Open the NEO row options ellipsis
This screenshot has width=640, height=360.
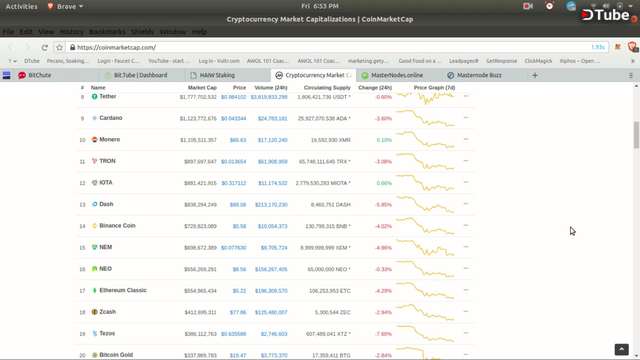tap(466, 269)
